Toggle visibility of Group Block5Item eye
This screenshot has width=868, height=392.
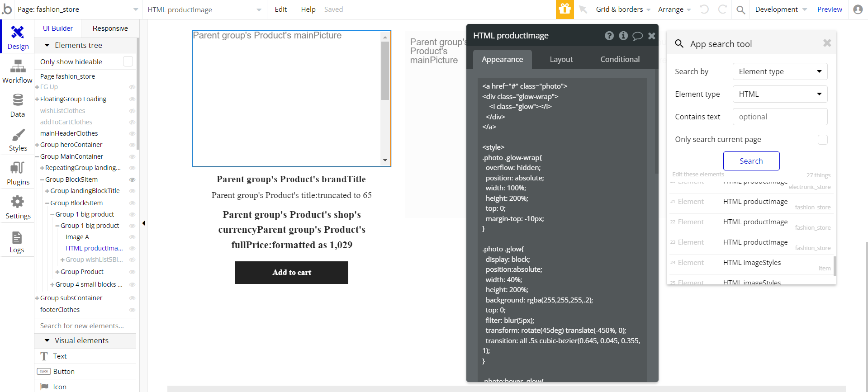click(132, 179)
